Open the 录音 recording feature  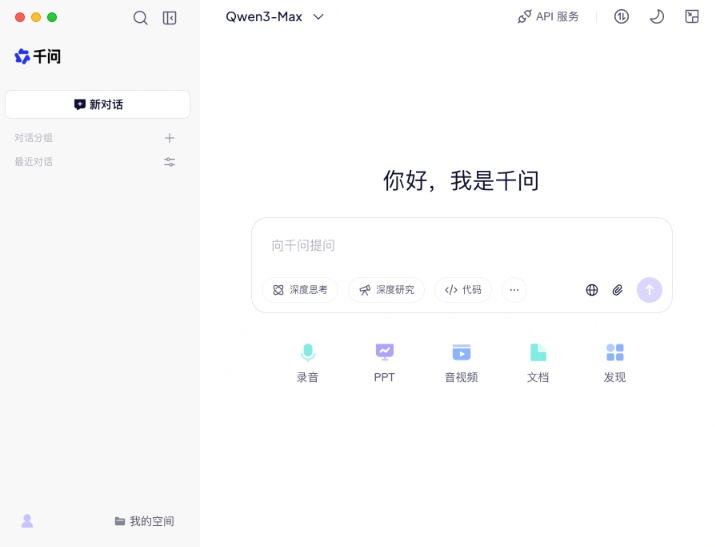pos(308,363)
